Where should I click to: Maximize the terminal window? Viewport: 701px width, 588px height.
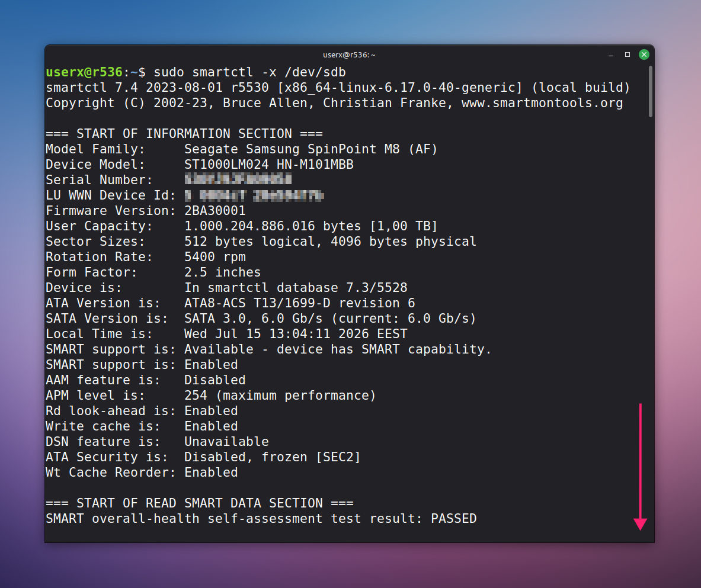(628, 54)
